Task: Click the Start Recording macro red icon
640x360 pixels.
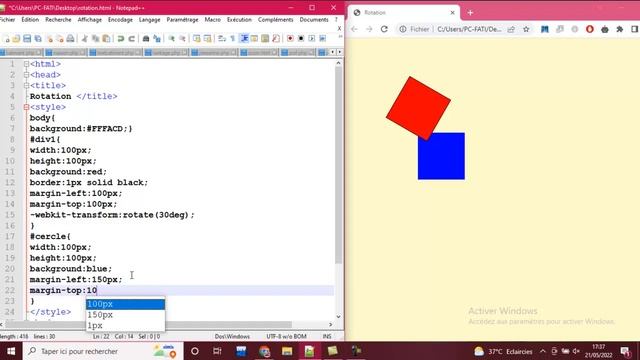Action: pos(290,39)
